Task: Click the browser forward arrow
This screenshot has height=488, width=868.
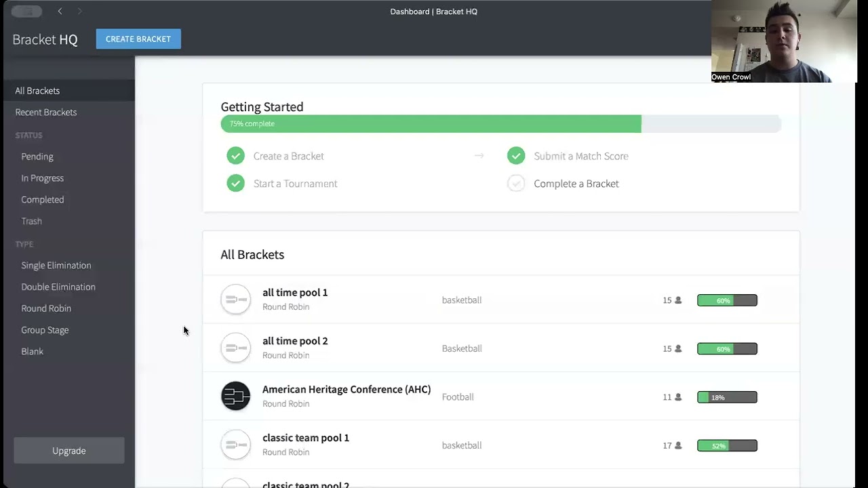Action: point(79,12)
